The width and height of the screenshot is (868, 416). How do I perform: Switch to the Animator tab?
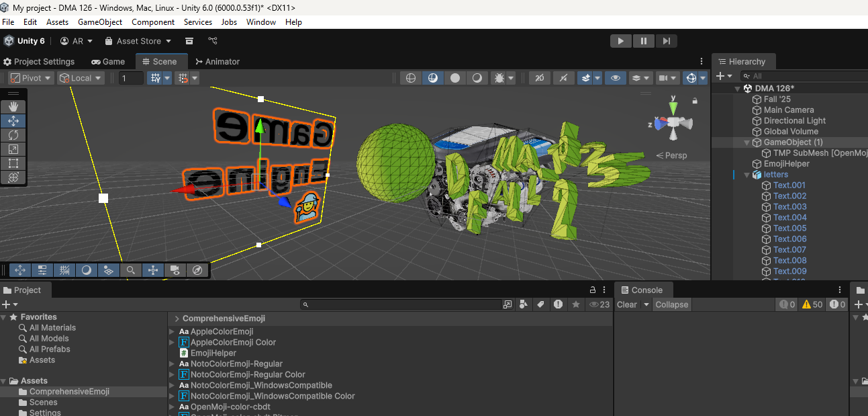tap(217, 61)
